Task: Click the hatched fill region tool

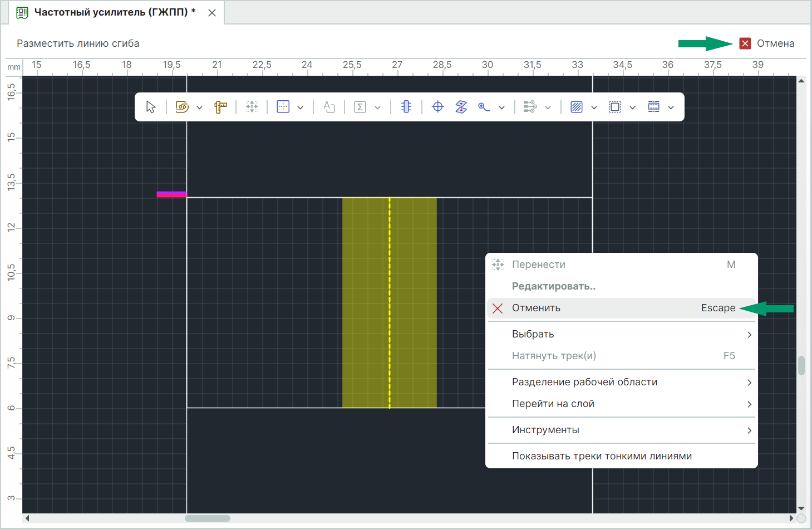Action: tap(577, 107)
